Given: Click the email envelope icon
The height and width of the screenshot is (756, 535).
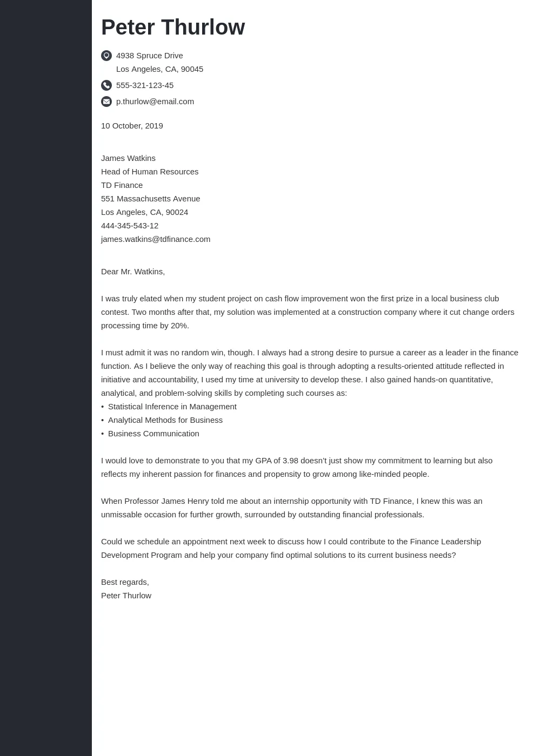Looking at the screenshot, I should tap(106, 102).
